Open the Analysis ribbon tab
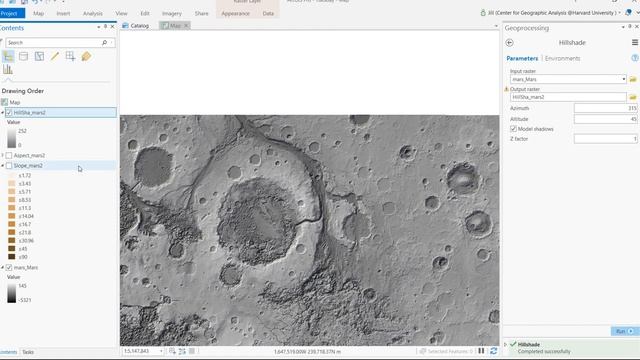Viewport: 640px width, 360px height. tap(93, 13)
